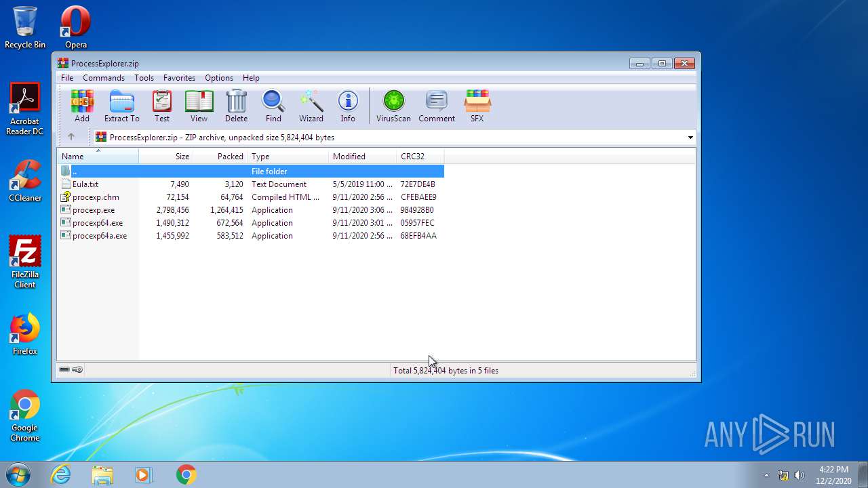Click the key icon in status bar
This screenshot has height=488, width=868.
pos(77,370)
